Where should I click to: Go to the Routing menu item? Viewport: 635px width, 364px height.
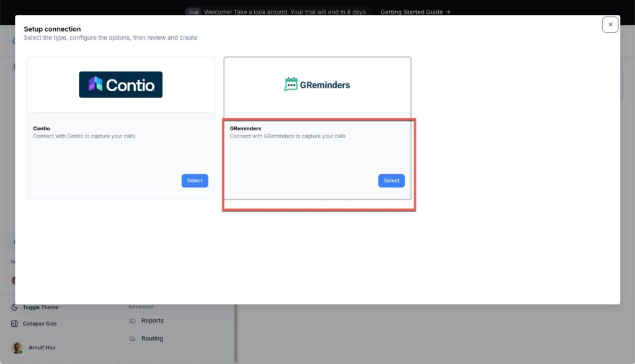pyautogui.click(x=152, y=339)
